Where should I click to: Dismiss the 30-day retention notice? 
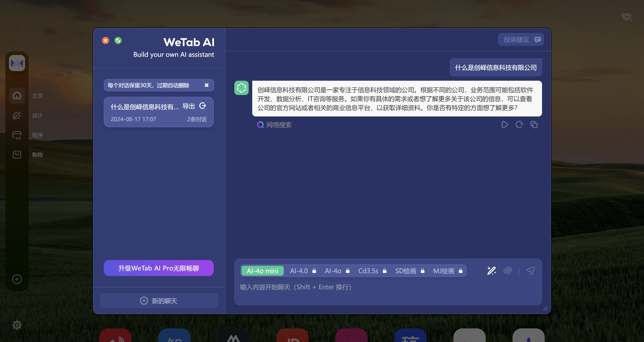coord(206,85)
